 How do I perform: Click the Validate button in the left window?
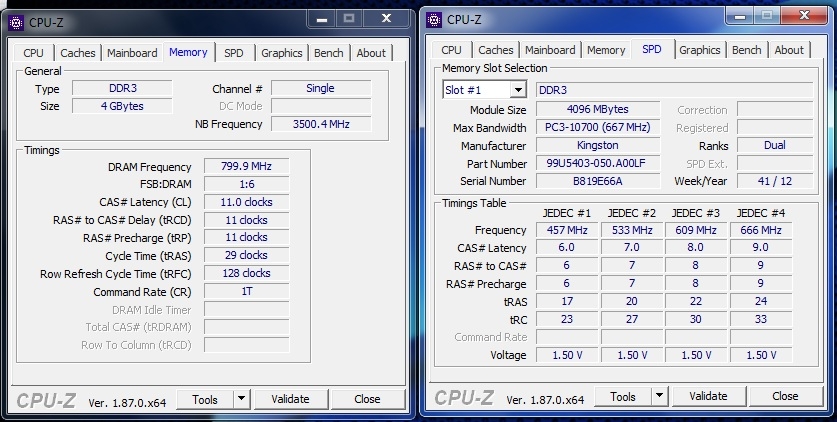coord(290,399)
